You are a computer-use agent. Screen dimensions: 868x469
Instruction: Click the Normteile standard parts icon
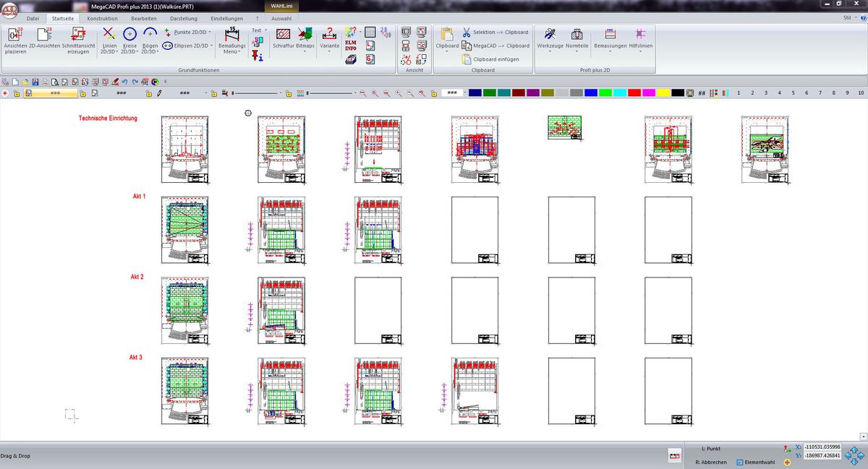point(576,40)
